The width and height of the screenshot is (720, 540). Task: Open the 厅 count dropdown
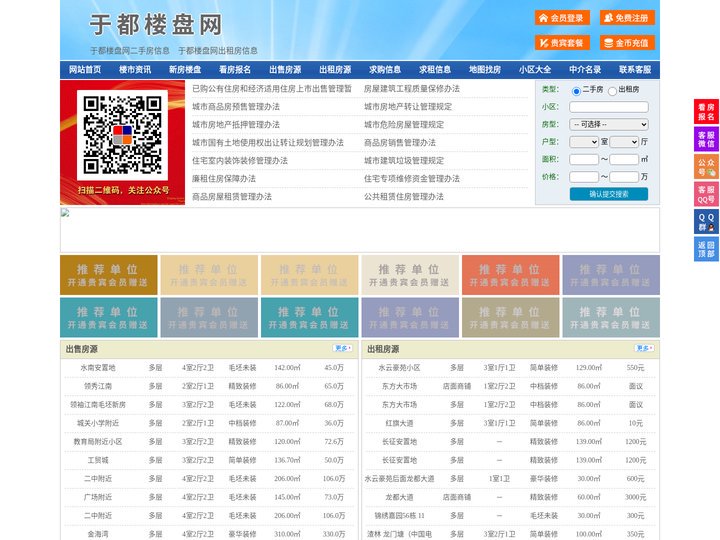coord(624,142)
